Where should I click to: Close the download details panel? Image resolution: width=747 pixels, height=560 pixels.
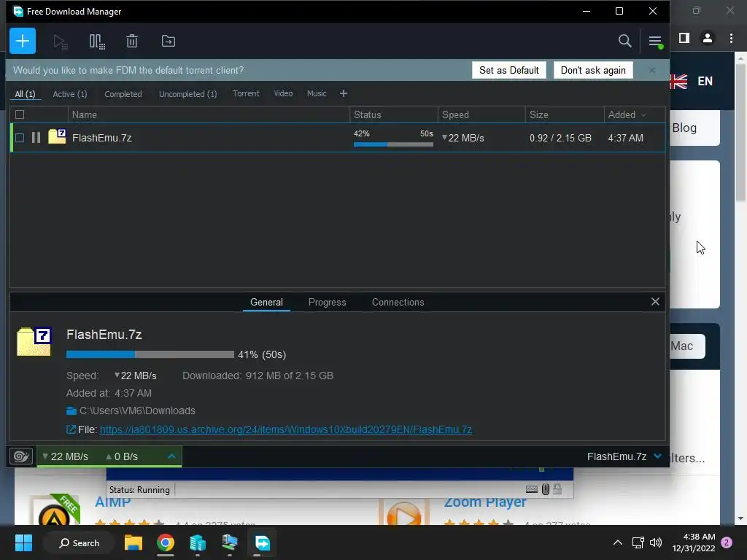pyautogui.click(x=655, y=301)
